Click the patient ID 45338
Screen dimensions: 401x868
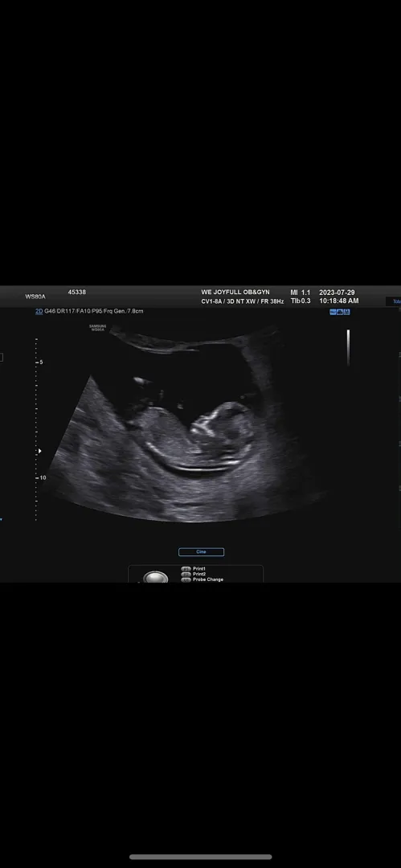76,293
